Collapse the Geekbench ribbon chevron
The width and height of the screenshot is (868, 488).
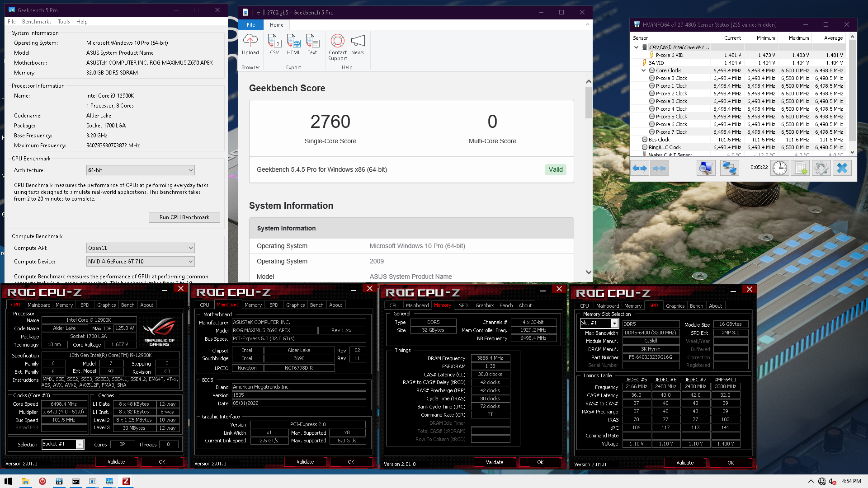[x=588, y=25]
